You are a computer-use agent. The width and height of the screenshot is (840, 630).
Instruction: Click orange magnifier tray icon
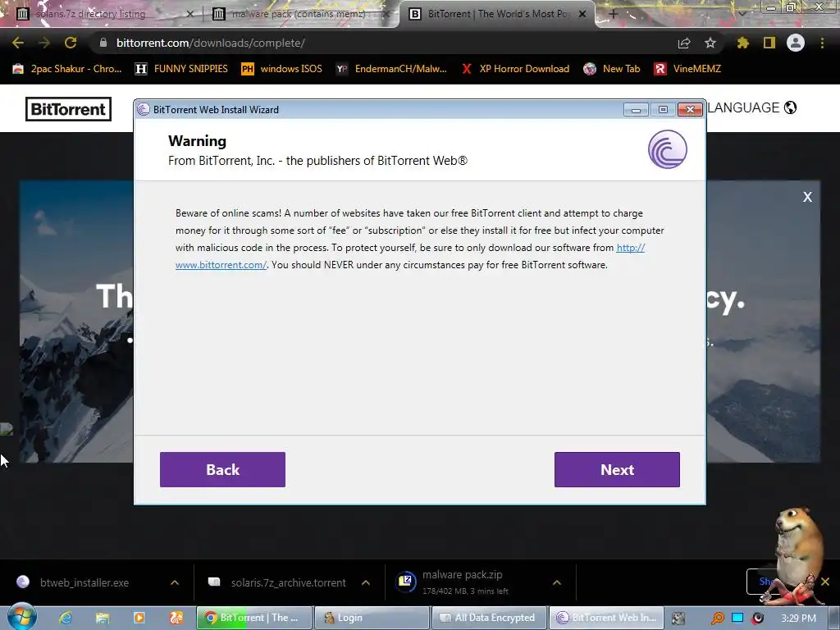[717, 619]
